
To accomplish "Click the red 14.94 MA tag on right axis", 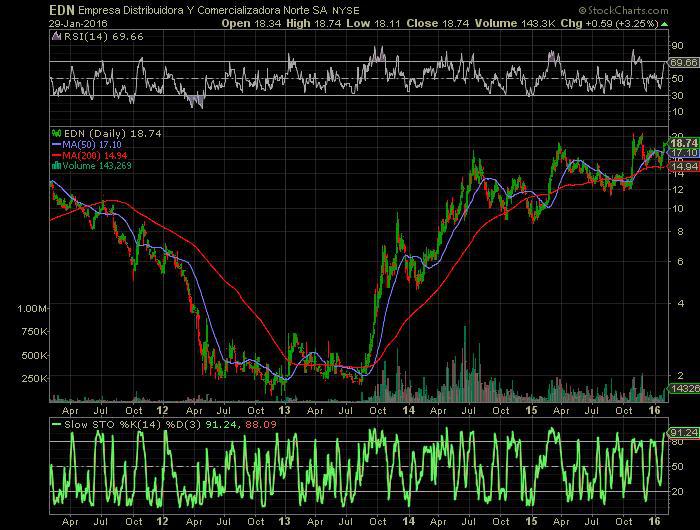I will [x=683, y=167].
